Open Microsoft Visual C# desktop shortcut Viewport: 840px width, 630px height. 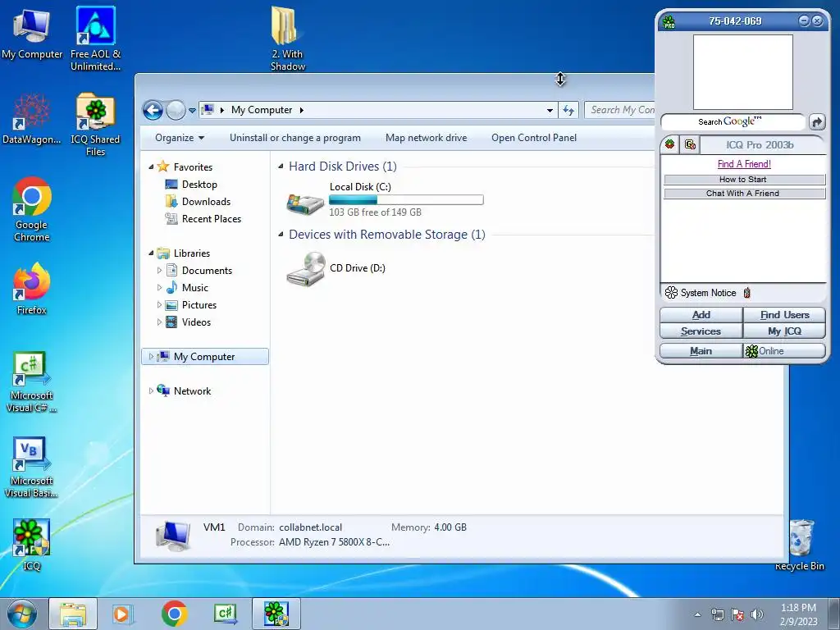click(32, 381)
